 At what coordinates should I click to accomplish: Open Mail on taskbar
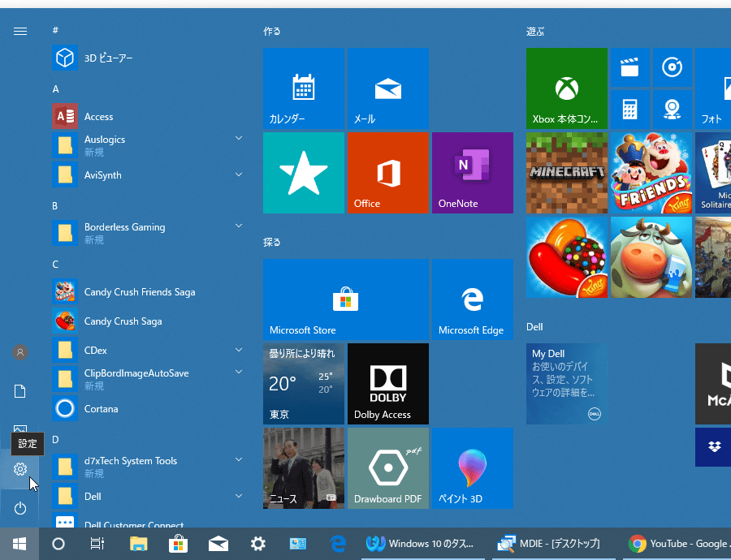click(218, 544)
